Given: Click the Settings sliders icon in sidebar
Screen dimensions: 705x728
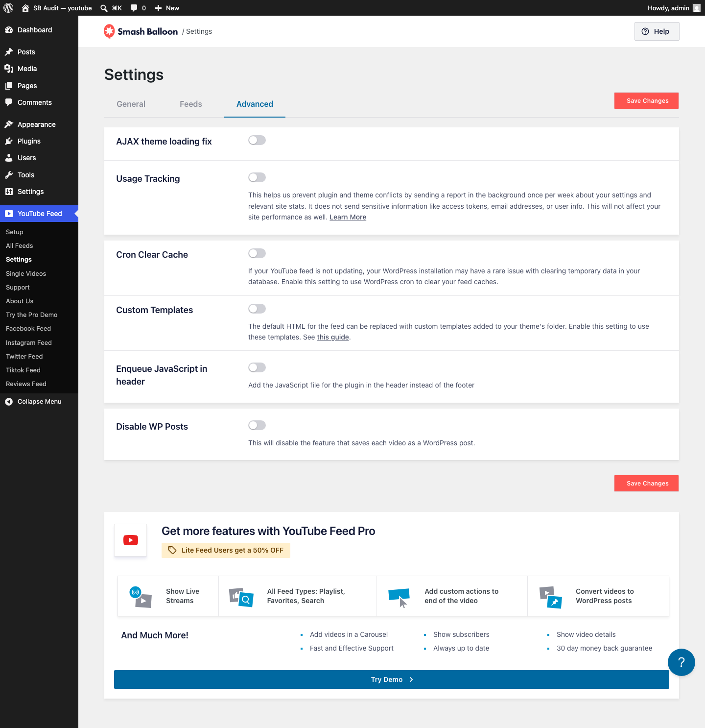Looking at the screenshot, I should tap(9, 192).
